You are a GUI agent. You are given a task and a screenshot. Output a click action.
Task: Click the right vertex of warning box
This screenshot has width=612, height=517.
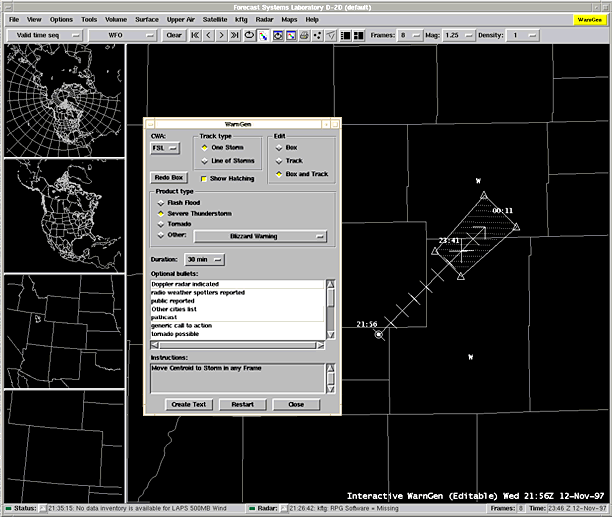(x=516, y=227)
